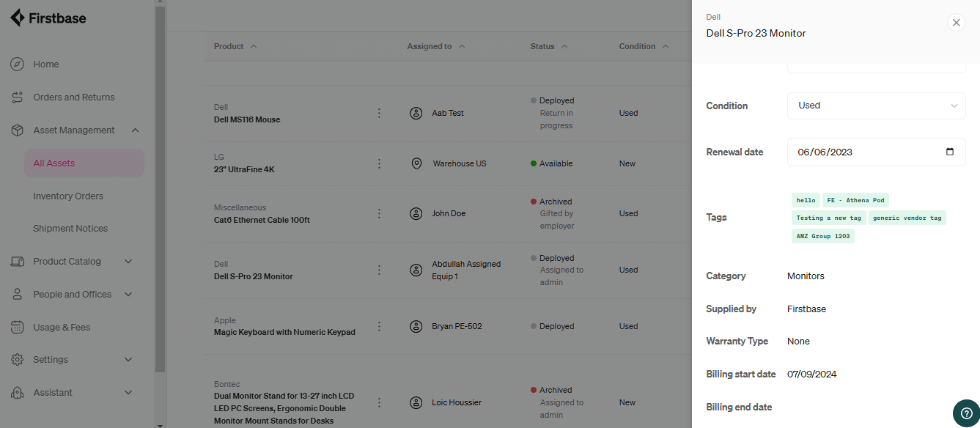Click the Testing a new tag

coord(829,218)
